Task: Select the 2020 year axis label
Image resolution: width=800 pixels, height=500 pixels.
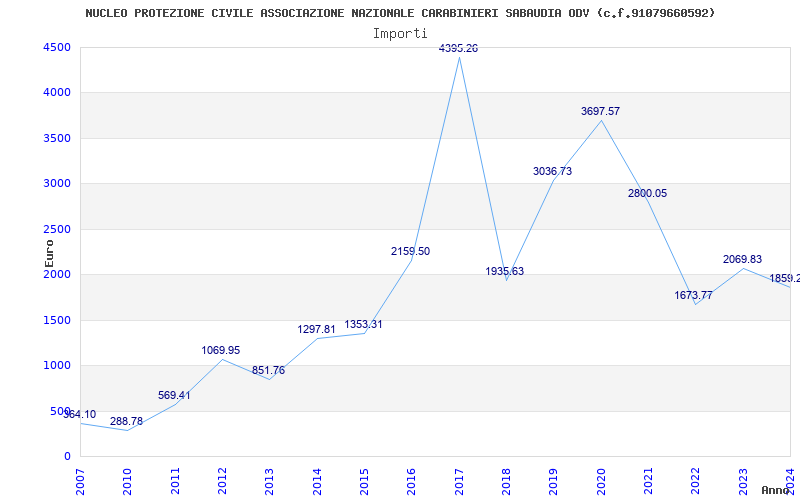Action: tap(601, 481)
